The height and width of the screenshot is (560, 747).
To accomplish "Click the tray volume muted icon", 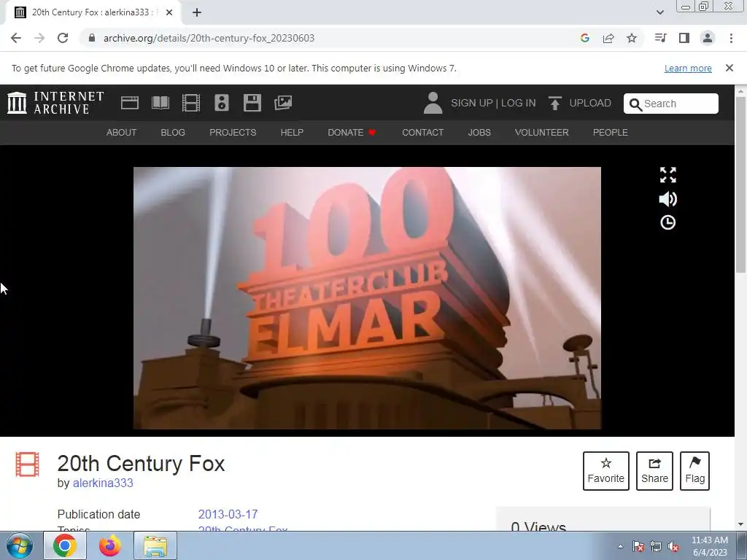I will [x=673, y=547].
